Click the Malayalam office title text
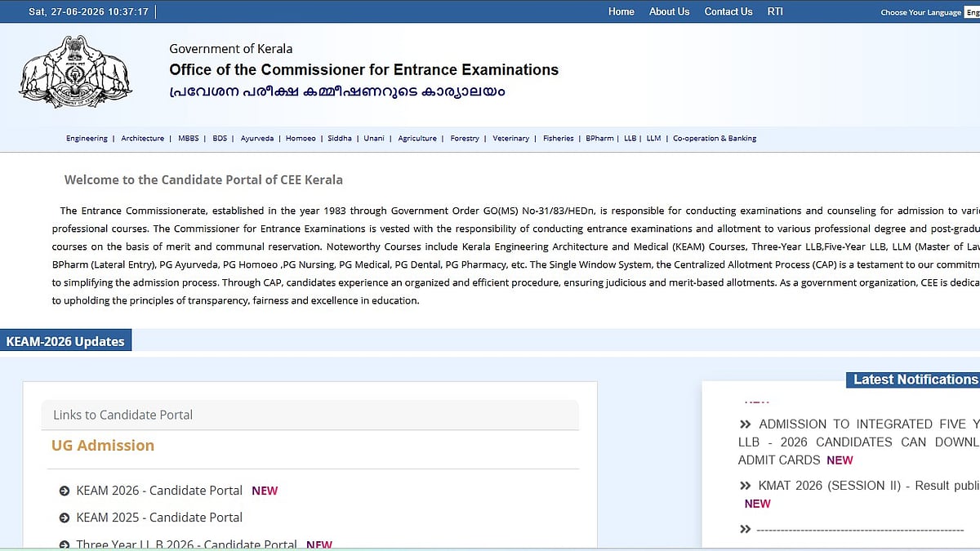The image size is (980, 551). click(337, 91)
